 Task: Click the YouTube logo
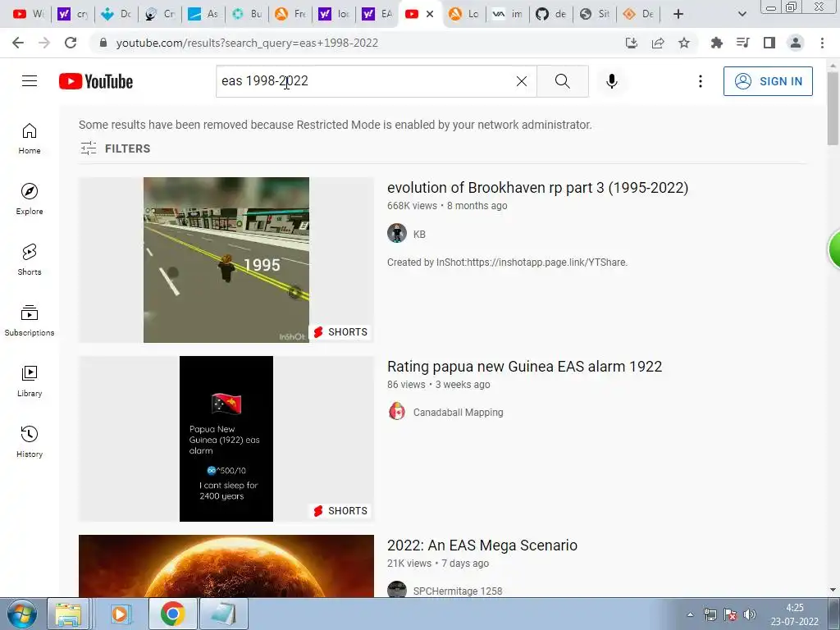[x=96, y=81]
